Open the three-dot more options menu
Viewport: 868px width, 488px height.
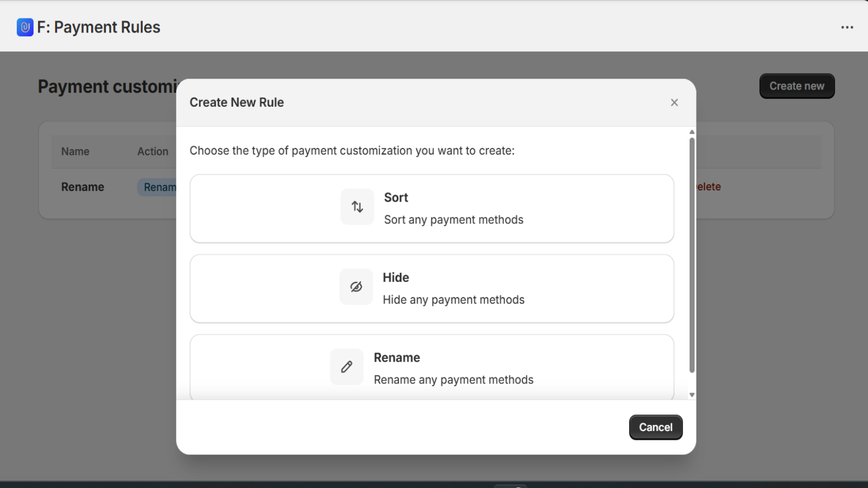[846, 27]
